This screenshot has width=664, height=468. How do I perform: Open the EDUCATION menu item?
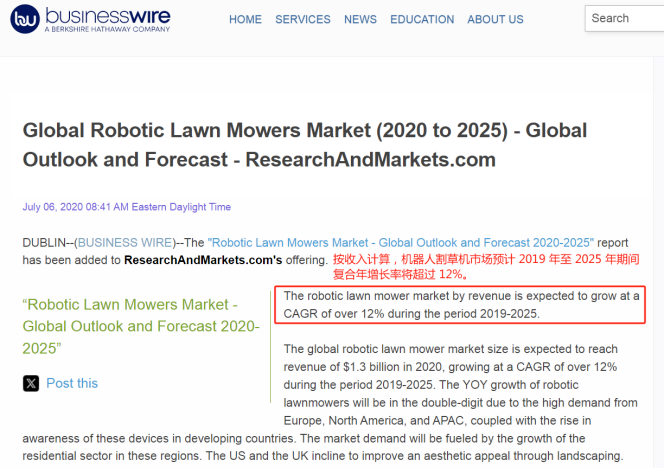pyautogui.click(x=421, y=19)
